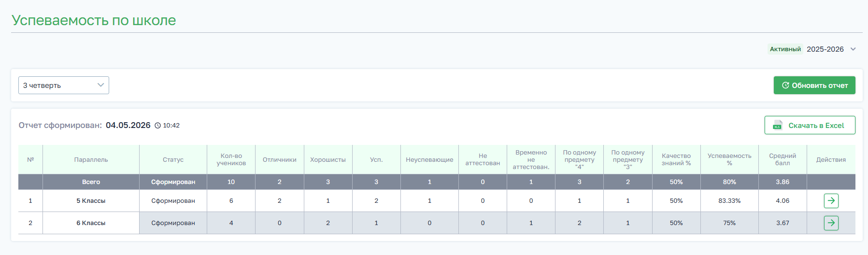
Task: Click the Качество знаний % header
Action: pyautogui.click(x=676, y=159)
